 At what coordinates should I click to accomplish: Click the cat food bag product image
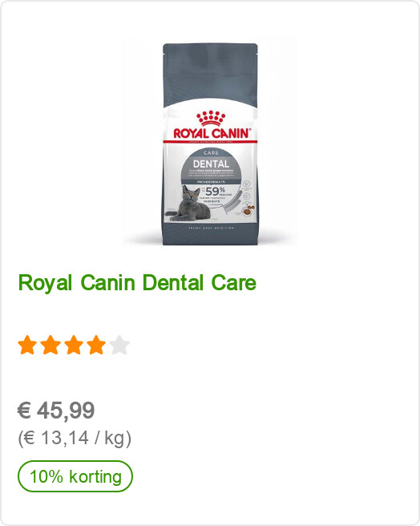coord(210,144)
